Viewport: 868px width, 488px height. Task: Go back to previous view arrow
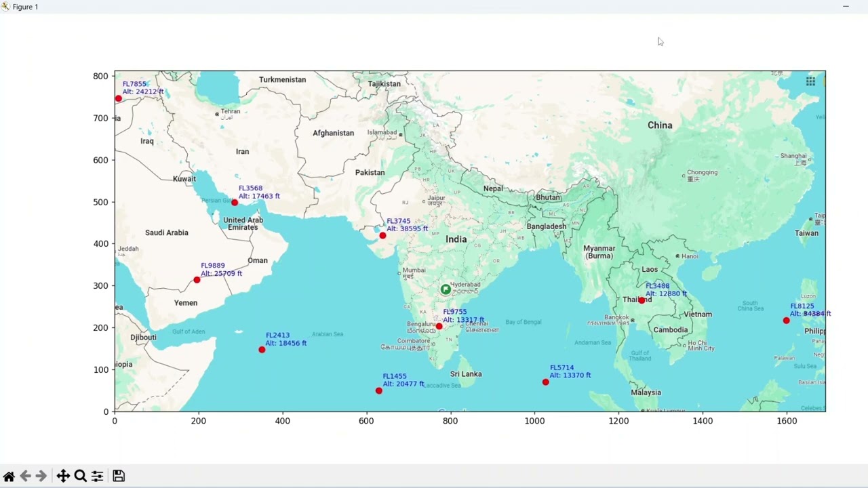(25, 476)
